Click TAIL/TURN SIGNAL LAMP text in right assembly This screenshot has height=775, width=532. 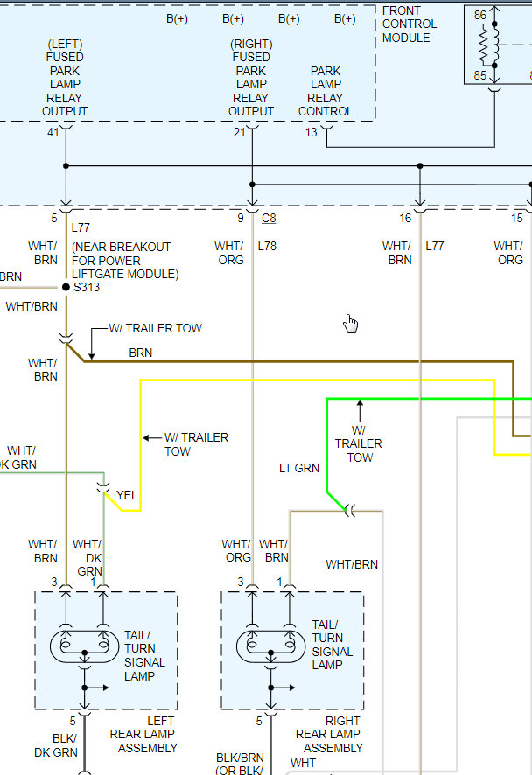pos(332,645)
